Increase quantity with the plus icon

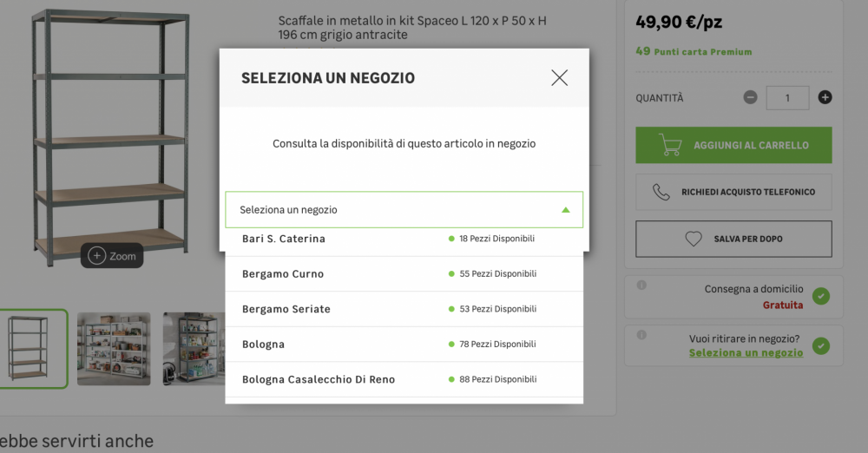click(x=825, y=97)
